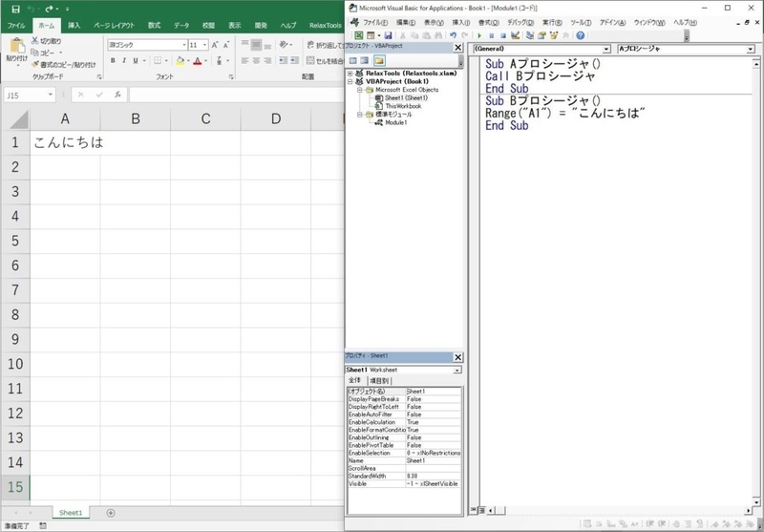Screen dimensions: 764x532
Task: Open the Aプロシージャ procedure dropdown
Action: [750, 50]
